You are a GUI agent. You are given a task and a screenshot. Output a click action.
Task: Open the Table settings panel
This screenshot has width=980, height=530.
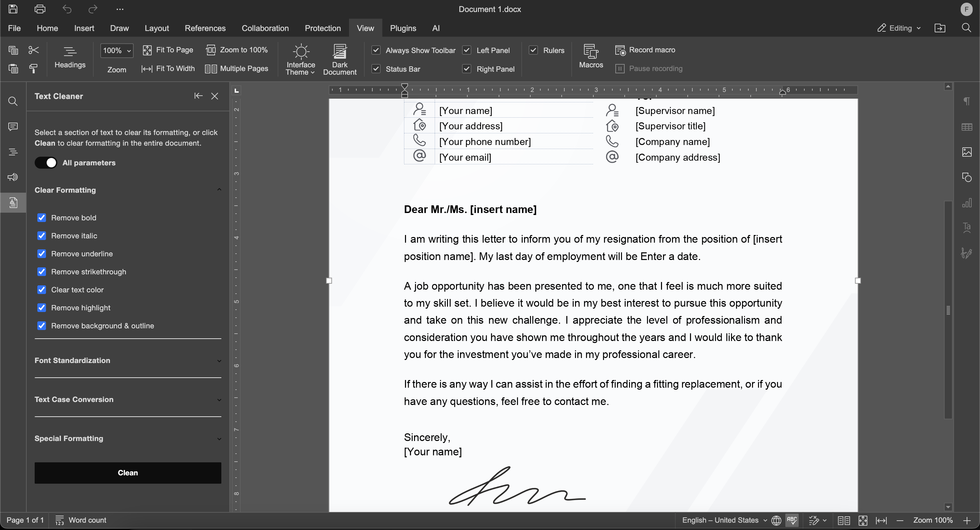click(967, 127)
